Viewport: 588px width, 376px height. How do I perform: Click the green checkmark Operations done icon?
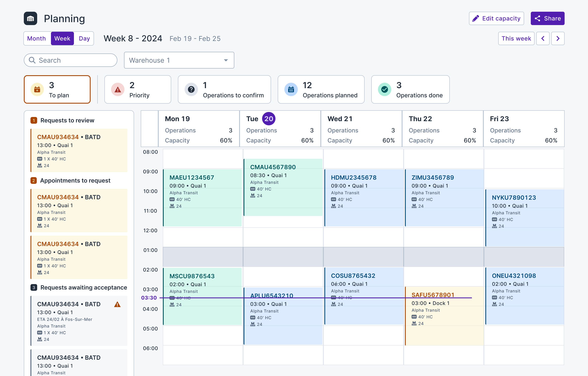[x=384, y=90]
